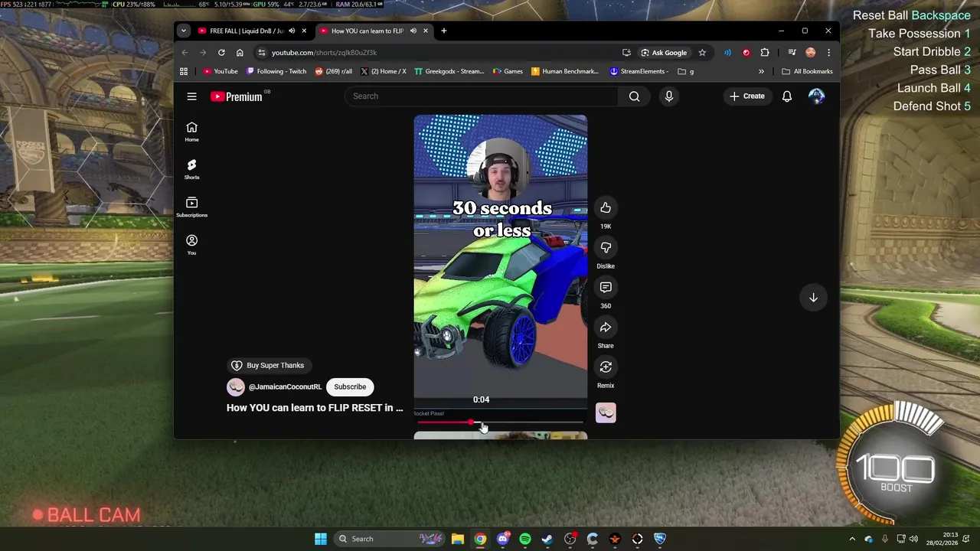The height and width of the screenshot is (551, 980).
Task: Mute the FREE FALL tab audio
Action: (292, 31)
